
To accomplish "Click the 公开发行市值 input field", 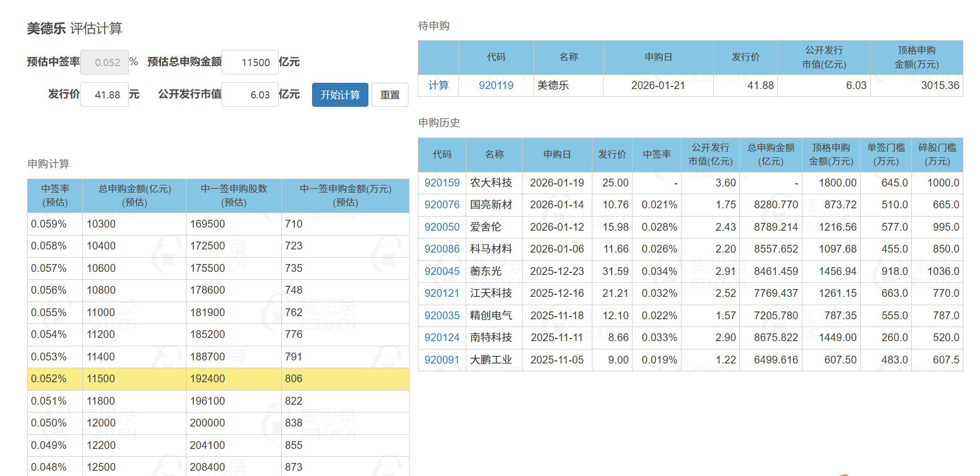I will 250,95.
